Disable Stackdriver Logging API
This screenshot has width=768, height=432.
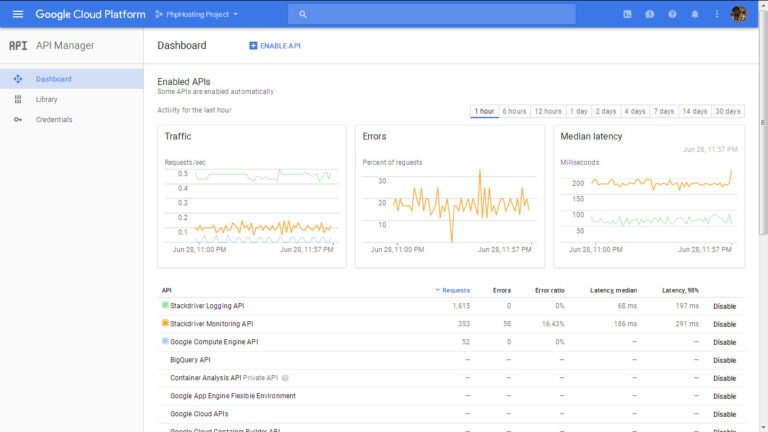[x=724, y=306]
